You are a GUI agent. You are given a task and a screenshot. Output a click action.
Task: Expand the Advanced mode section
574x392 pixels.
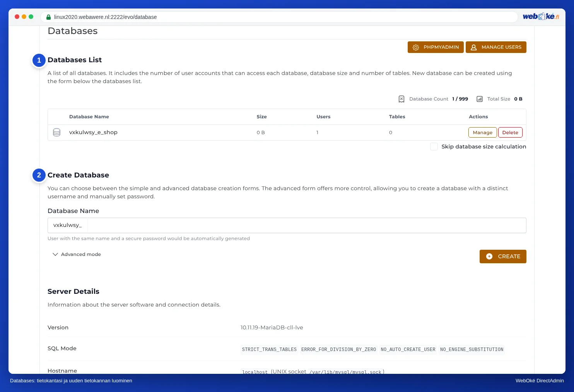coord(77,254)
